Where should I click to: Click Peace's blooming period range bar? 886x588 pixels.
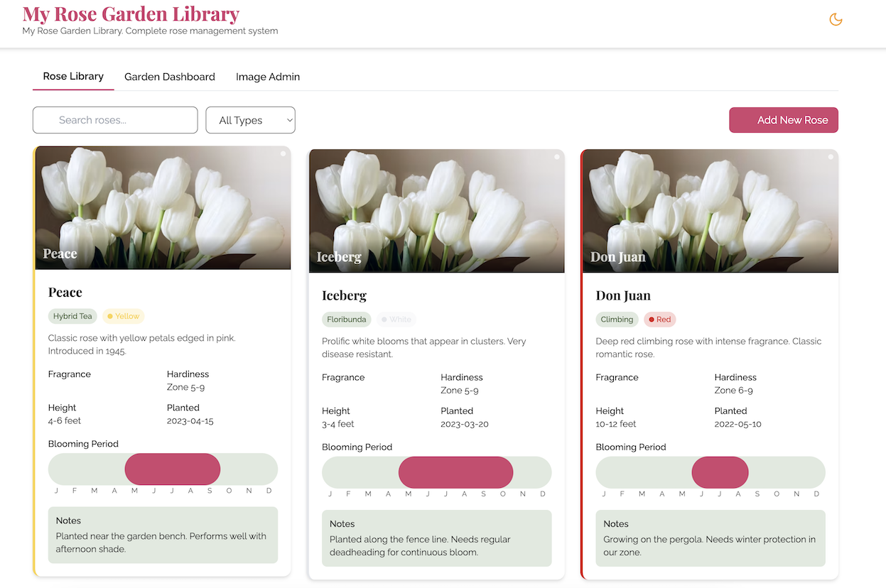pyautogui.click(x=172, y=469)
